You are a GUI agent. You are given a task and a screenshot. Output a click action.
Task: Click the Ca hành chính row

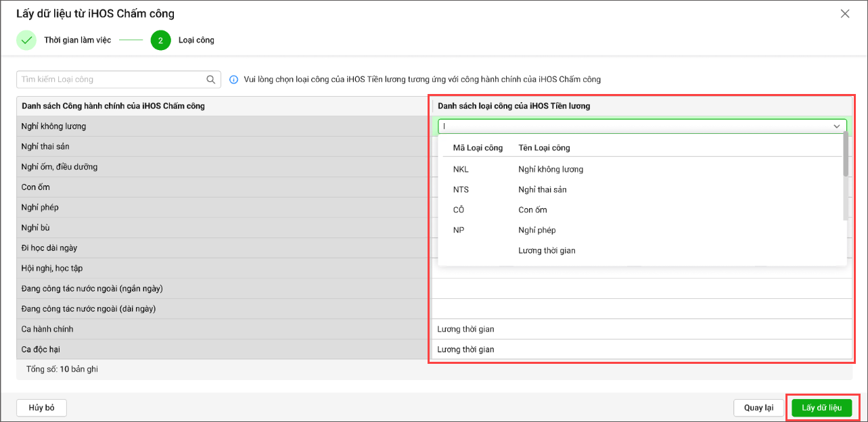[223, 329]
